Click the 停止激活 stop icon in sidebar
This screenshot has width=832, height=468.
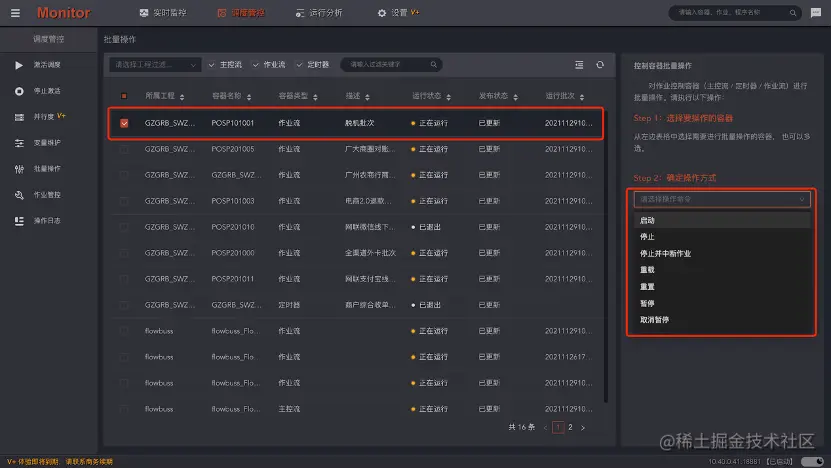tap(19, 91)
